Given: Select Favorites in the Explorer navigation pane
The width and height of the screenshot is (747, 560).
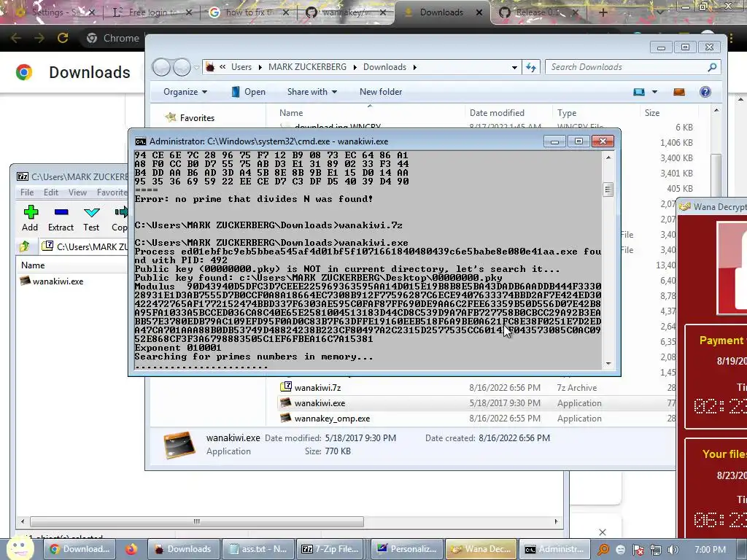Looking at the screenshot, I should [190, 117].
